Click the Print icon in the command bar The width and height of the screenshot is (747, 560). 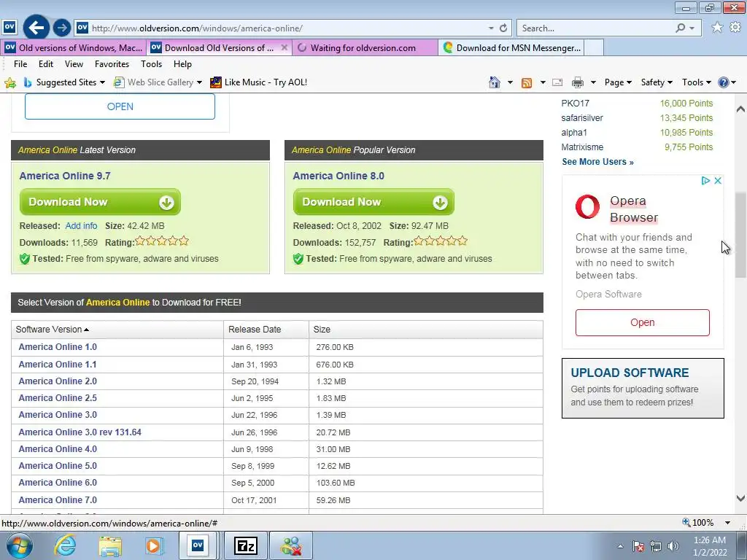[x=578, y=82]
